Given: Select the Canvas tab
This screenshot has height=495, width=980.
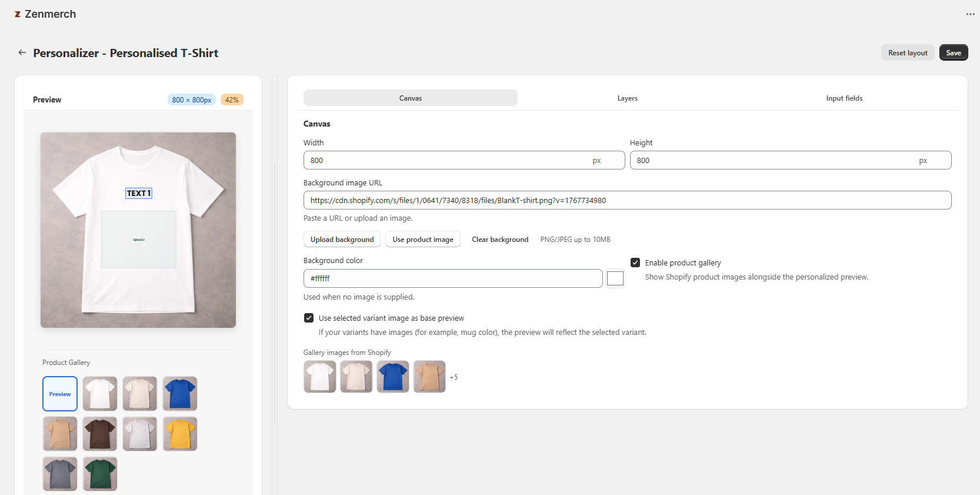Looking at the screenshot, I should 410,98.
